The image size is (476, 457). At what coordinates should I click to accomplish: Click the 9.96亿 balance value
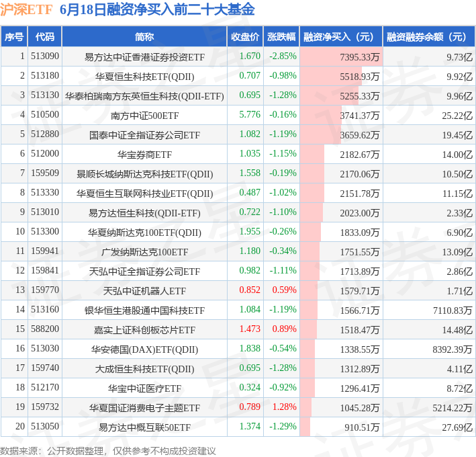[459, 96]
